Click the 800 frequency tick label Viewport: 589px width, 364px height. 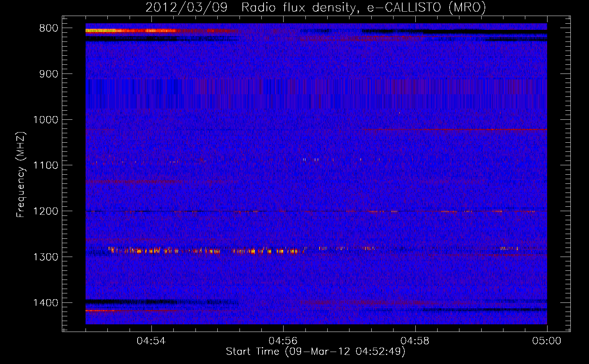click(48, 28)
